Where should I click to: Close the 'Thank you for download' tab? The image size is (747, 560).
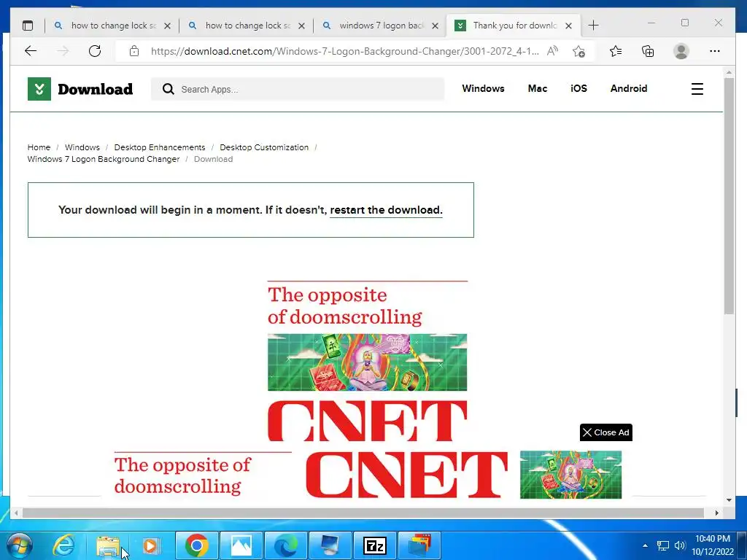tap(568, 26)
